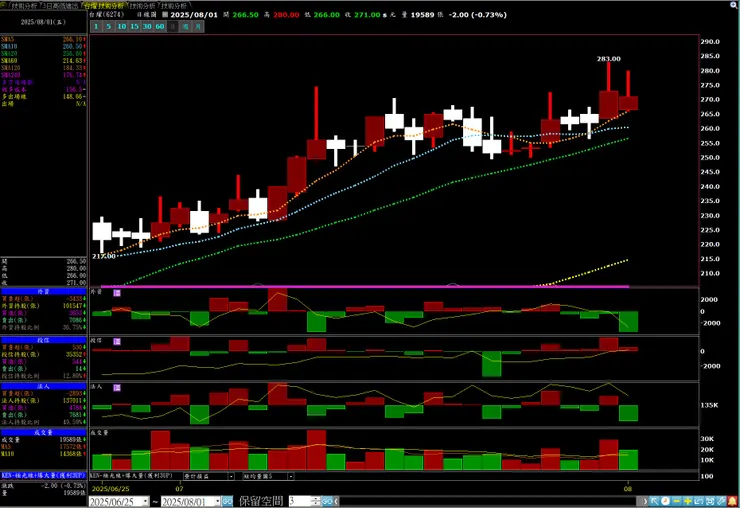Screen dimensions: 740x508
Task: Click the 290.0 price axis label
Action: [710, 42]
